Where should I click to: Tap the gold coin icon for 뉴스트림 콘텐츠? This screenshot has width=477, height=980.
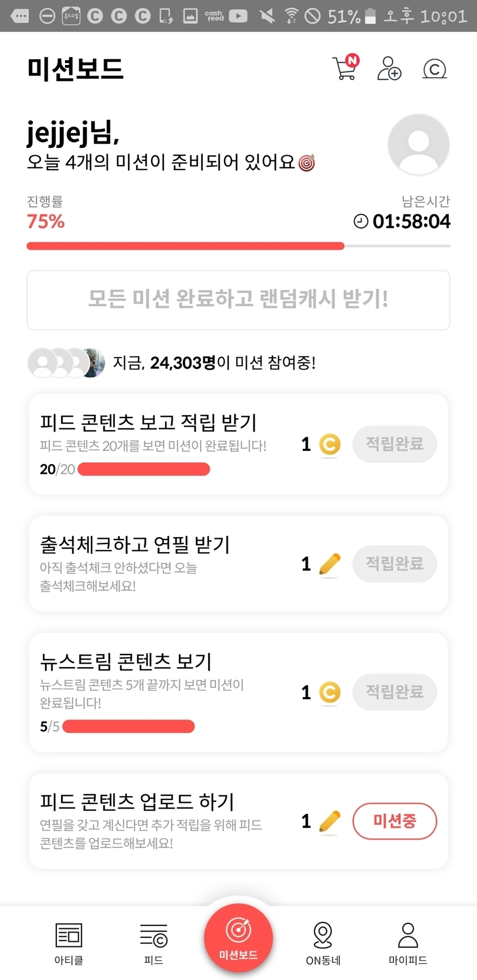point(329,692)
